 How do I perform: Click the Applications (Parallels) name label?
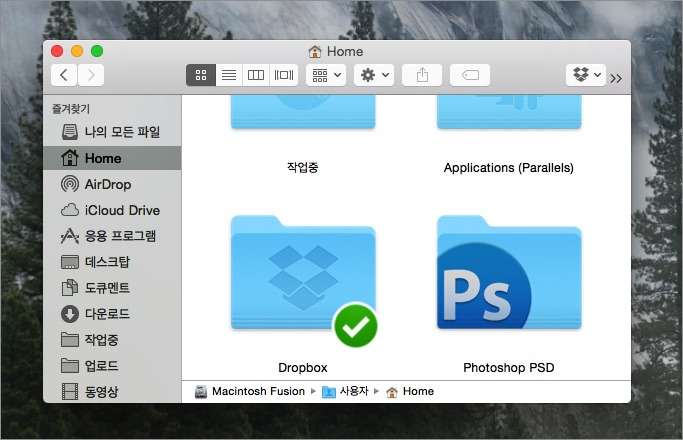[x=509, y=168]
